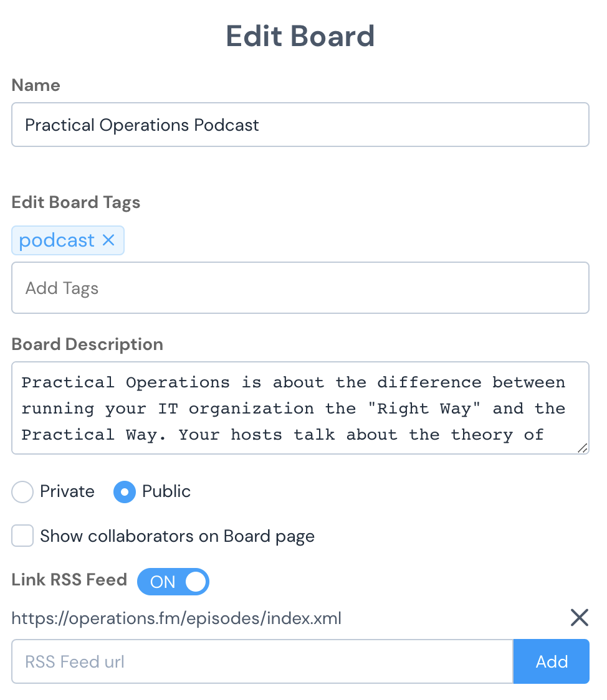Select the Public radio button
Screen dimensions: 607x700
click(125, 491)
